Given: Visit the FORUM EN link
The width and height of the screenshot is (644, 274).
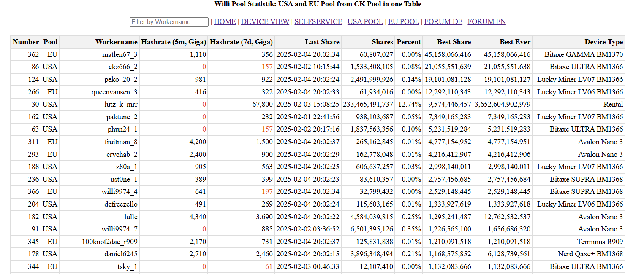Looking at the screenshot, I should pos(487,22).
